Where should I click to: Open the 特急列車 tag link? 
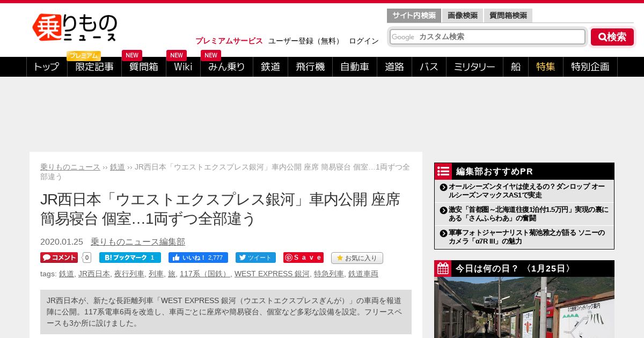pos(329,274)
